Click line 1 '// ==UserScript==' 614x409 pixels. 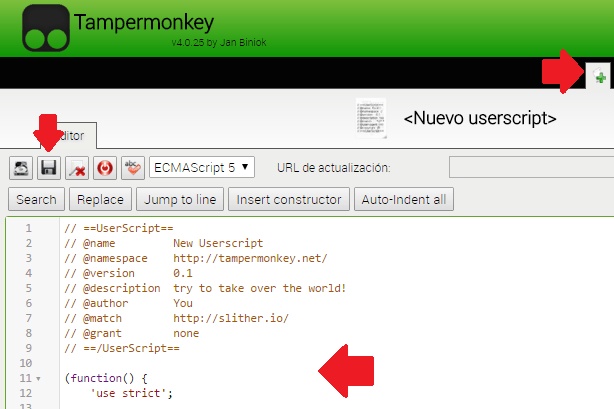pos(119,228)
